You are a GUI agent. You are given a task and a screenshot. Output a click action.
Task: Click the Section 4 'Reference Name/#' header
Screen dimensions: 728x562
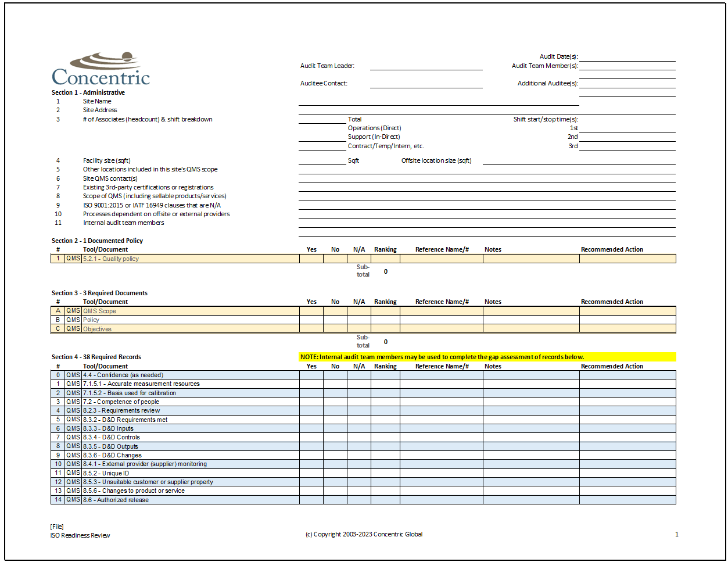click(442, 366)
